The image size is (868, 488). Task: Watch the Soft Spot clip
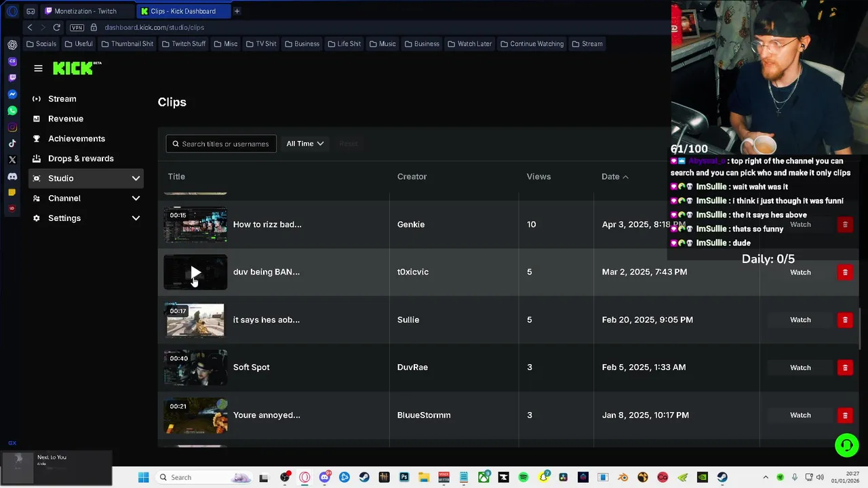[800, 367]
